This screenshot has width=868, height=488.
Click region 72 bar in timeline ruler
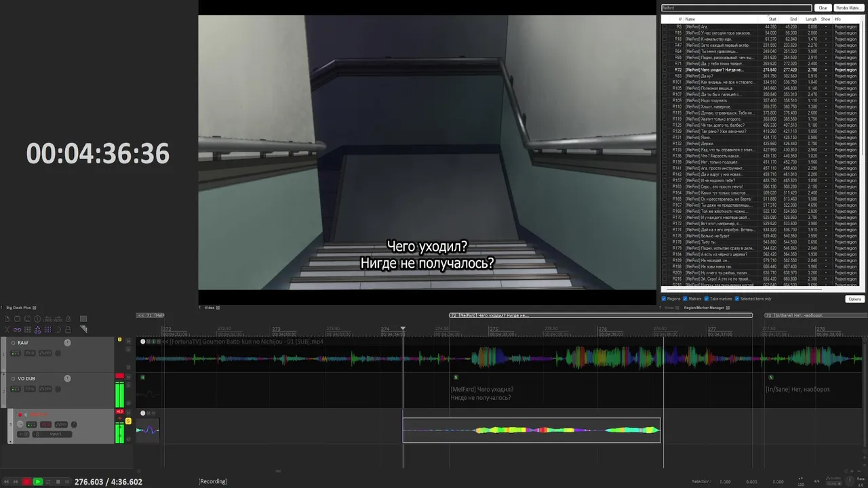click(x=601, y=315)
